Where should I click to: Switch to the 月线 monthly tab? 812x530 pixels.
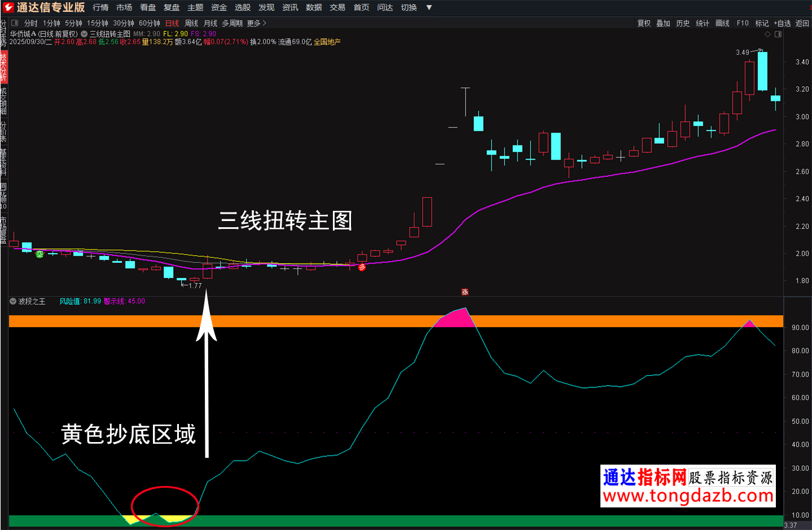210,23
